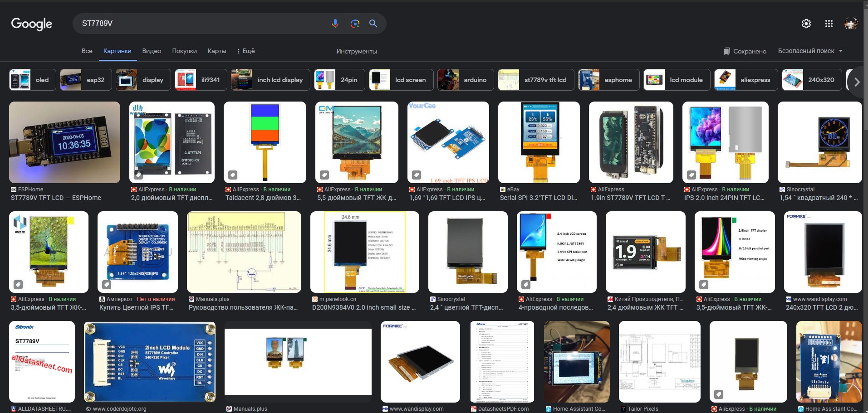Open the Карты tab
868x413 pixels.
217,51
